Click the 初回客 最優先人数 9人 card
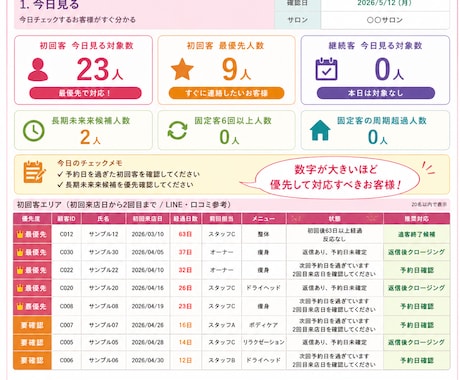The width and height of the screenshot is (460, 380). pos(226,70)
